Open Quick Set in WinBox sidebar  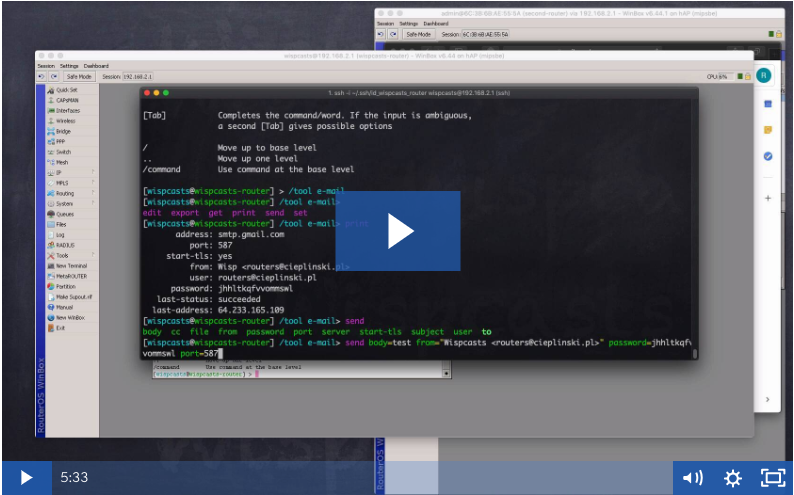click(x=67, y=90)
